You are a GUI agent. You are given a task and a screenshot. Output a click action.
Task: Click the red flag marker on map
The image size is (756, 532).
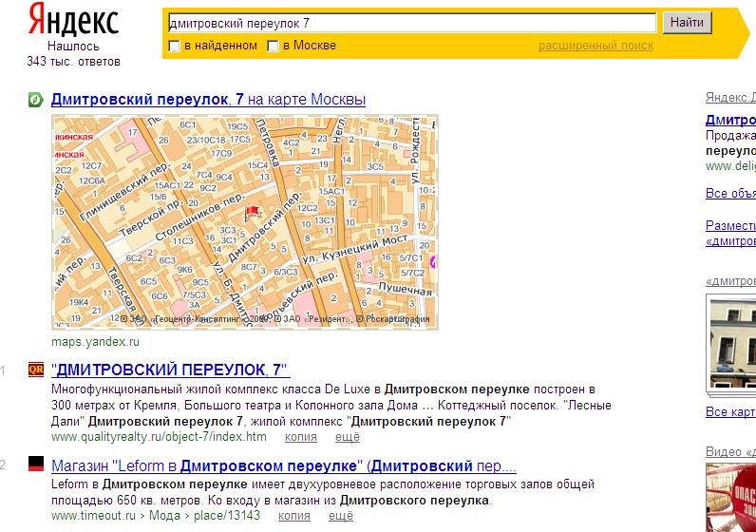pos(253,212)
